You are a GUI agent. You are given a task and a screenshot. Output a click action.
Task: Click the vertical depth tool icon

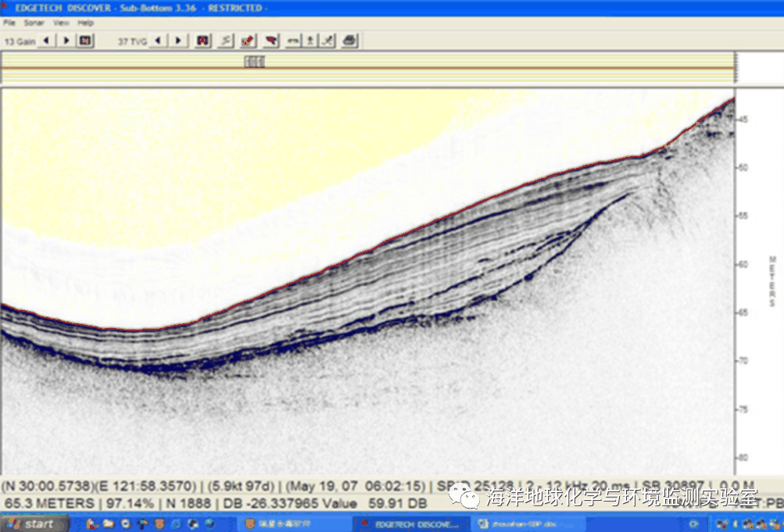310,40
